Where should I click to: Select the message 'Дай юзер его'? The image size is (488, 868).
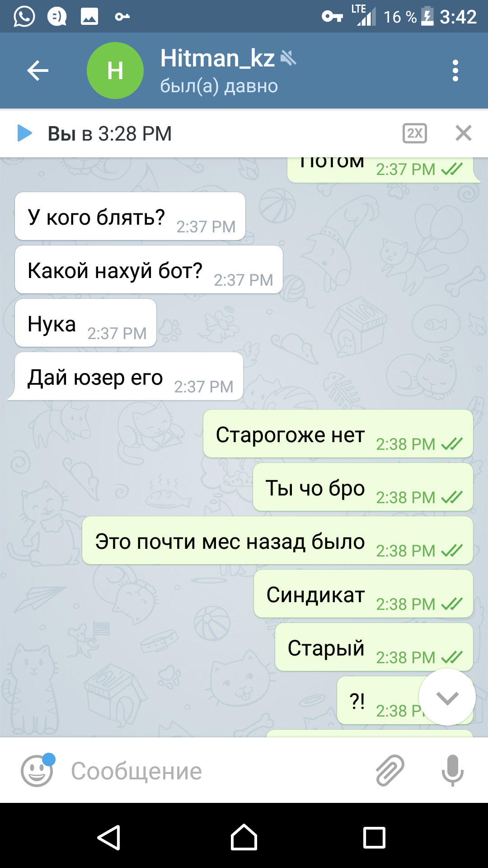[129, 377]
